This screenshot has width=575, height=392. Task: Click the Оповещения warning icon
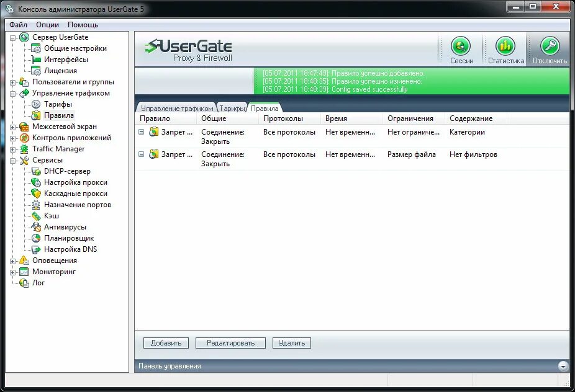pos(24,261)
